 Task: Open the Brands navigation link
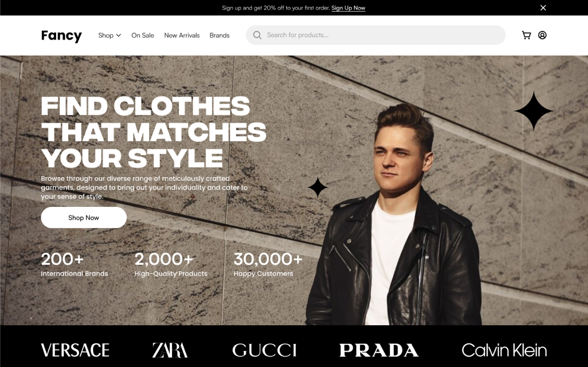point(219,35)
